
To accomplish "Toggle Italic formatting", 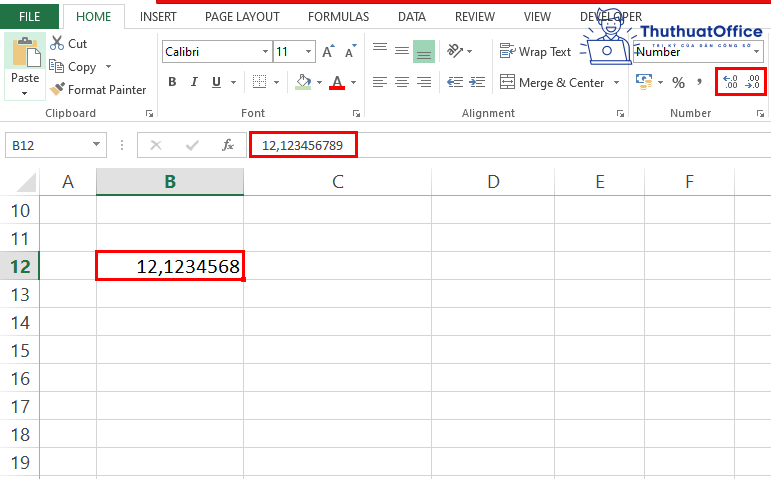I will (194, 82).
